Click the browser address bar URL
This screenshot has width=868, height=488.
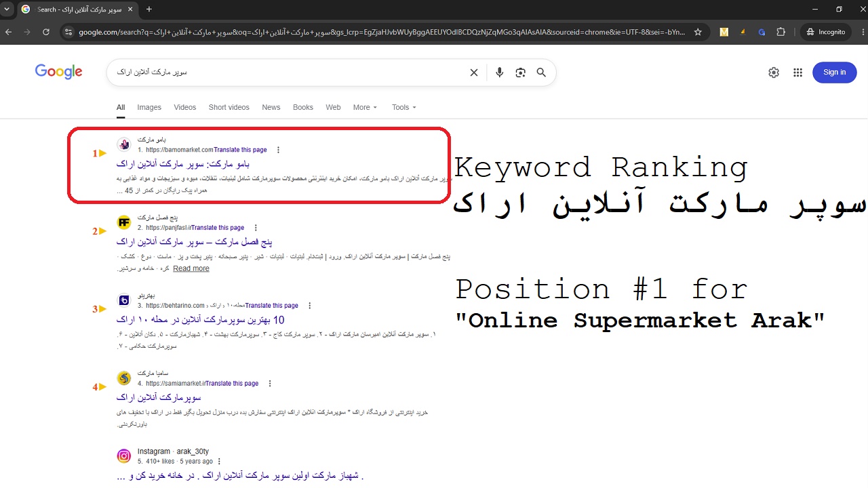(x=381, y=32)
